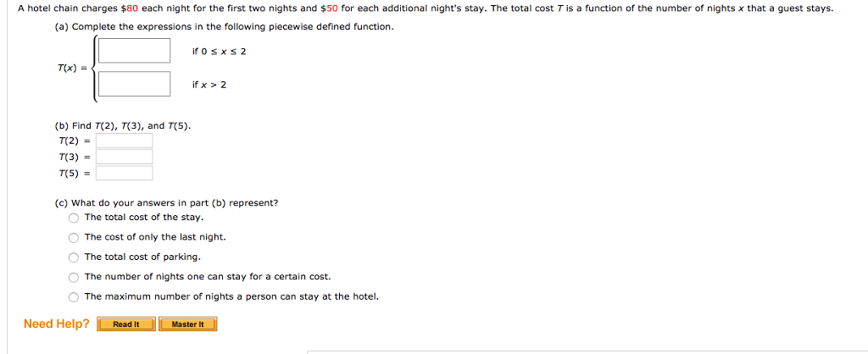Click the red $80 price text
The image size is (868, 354).
tap(131, 8)
